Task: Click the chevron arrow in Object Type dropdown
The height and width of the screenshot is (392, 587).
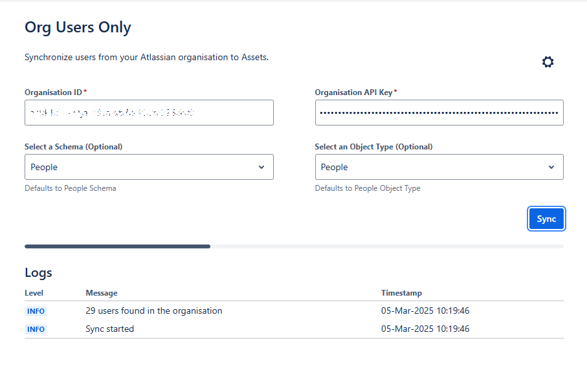Action: (551, 167)
